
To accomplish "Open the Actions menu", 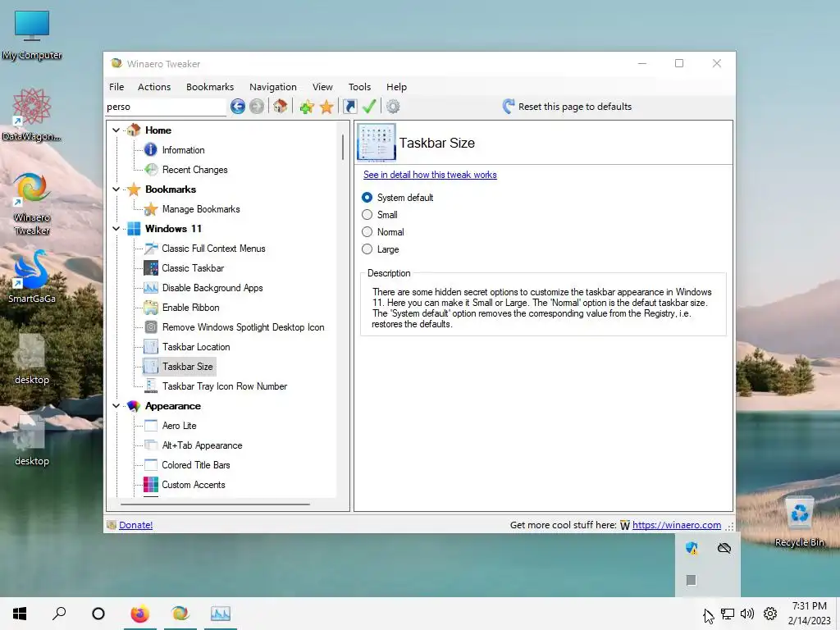I will 154,87.
